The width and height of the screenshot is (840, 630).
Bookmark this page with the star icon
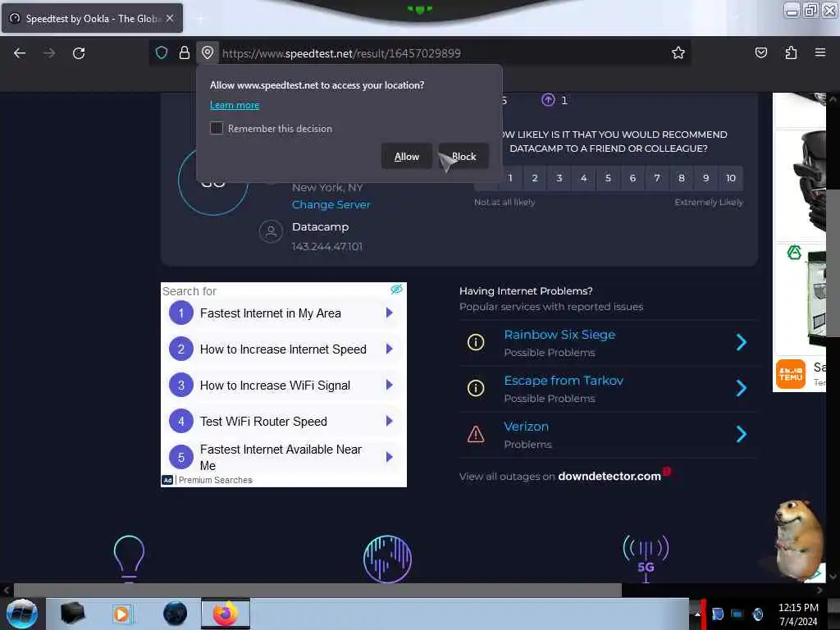click(678, 52)
